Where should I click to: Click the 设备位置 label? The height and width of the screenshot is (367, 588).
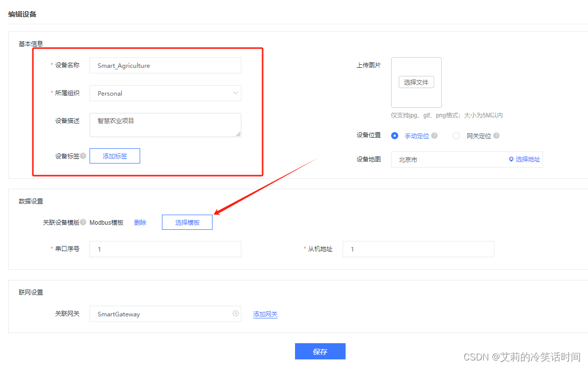point(368,135)
